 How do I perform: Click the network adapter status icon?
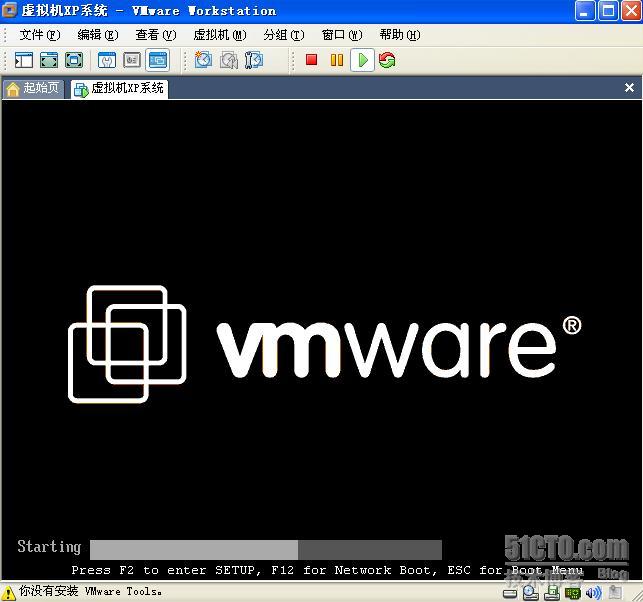tap(573, 593)
